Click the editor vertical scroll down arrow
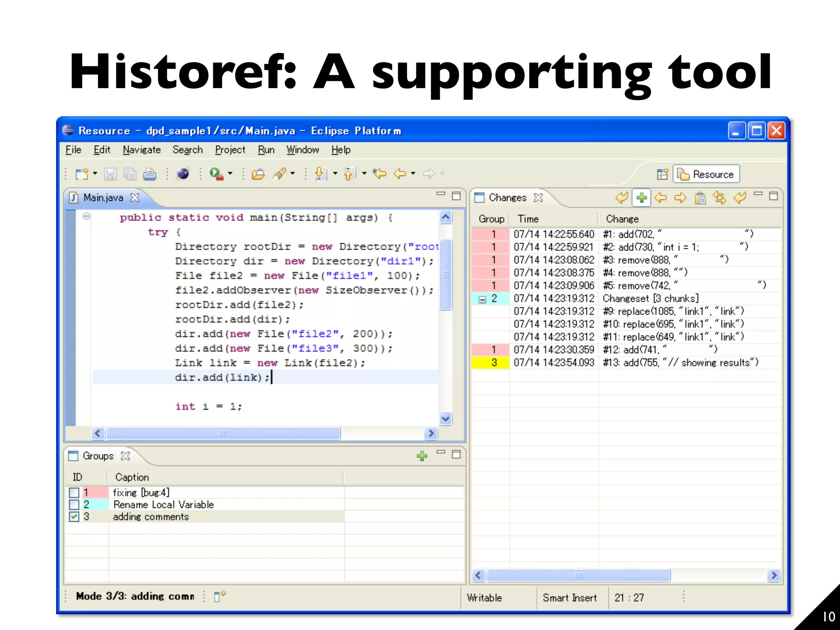This screenshot has width=840, height=630. [446, 419]
